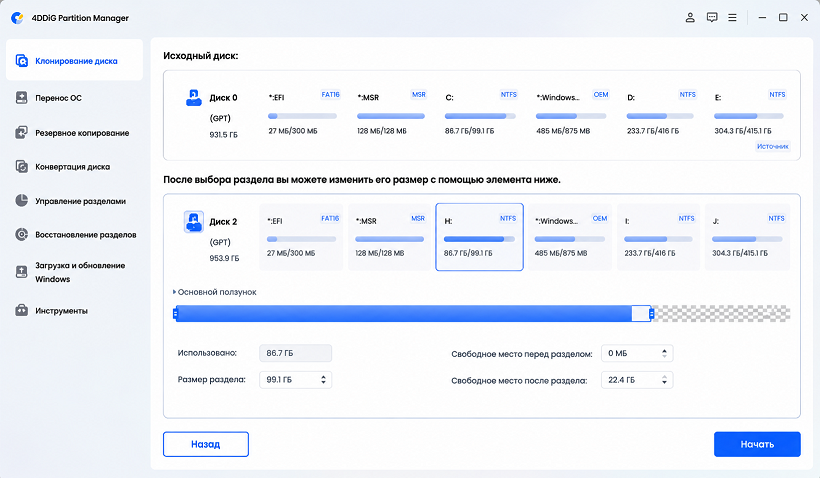This screenshot has width=820, height=478.
Task: Select the H: partition on Диск 2
Action: pos(480,237)
